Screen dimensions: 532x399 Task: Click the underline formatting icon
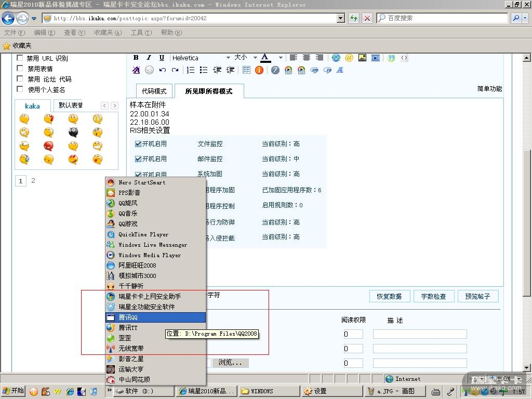pos(162,58)
